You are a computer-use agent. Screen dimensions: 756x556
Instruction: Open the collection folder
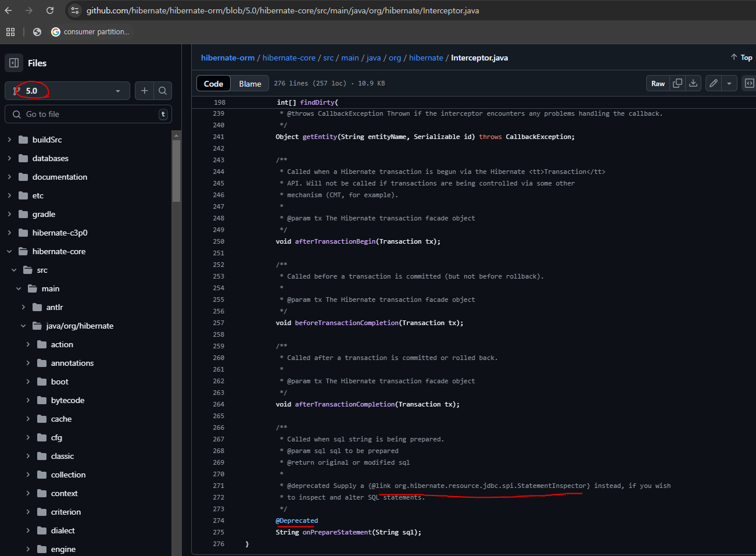[x=68, y=475]
